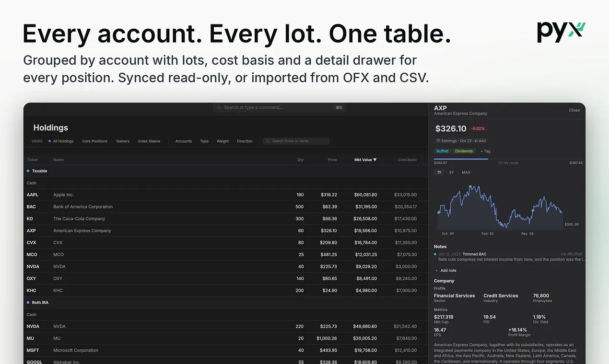Image resolution: width=609 pixels, height=364 pixels.
Task: Click the -0.02% change badge
Action: coord(478,129)
